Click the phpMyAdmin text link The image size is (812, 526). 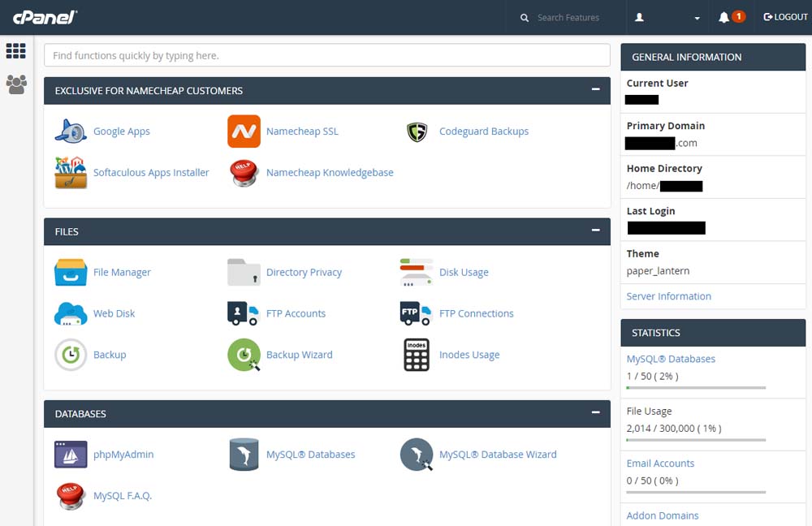pos(123,455)
